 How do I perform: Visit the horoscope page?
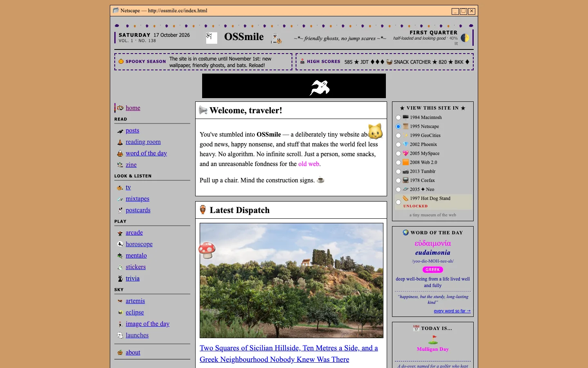click(139, 244)
